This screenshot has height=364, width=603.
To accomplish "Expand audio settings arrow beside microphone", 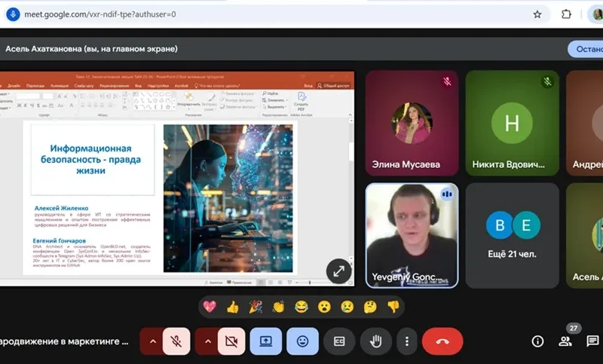I will (152, 341).
